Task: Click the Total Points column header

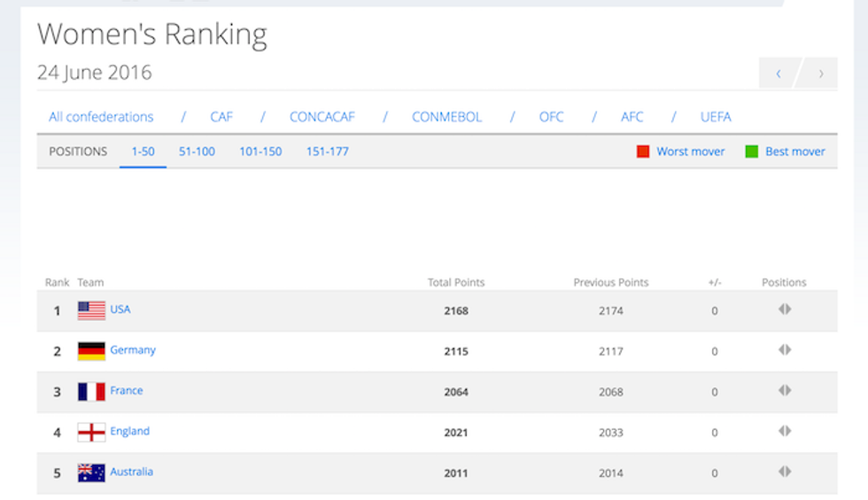Action: 456,283
